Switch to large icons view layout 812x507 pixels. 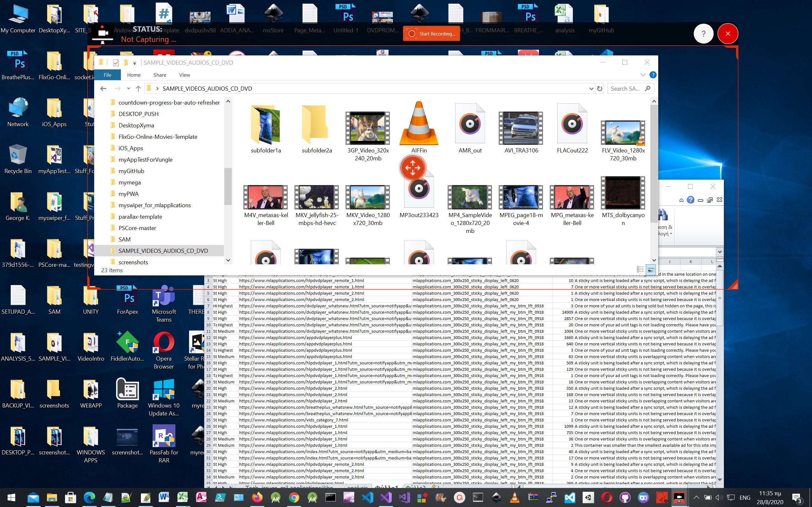(x=651, y=270)
